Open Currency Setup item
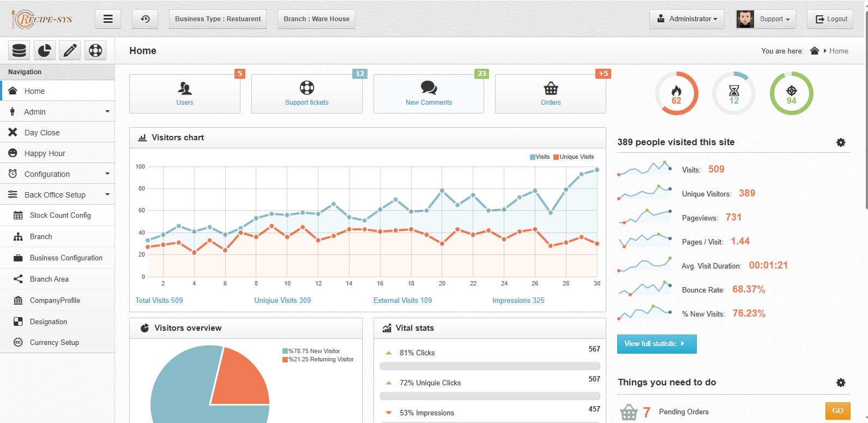Image resolution: width=868 pixels, height=423 pixels. tap(57, 343)
